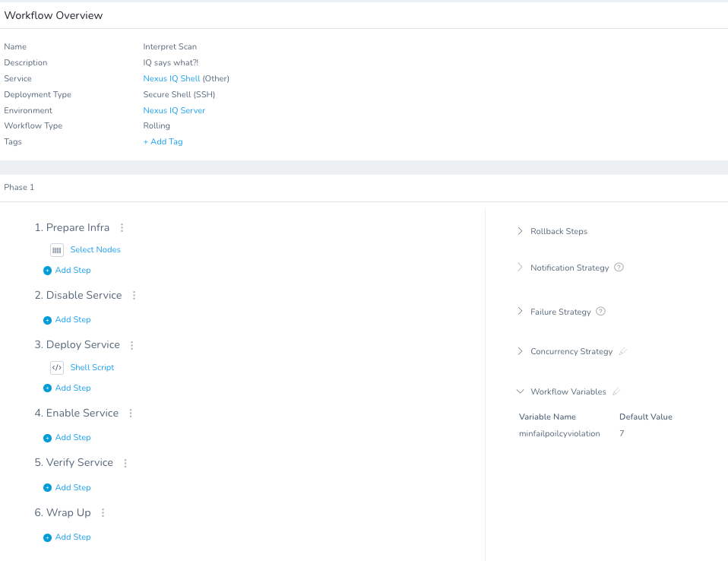
Task: Click the '1. Prepare Infra' heading
Action: pos(72,227)
